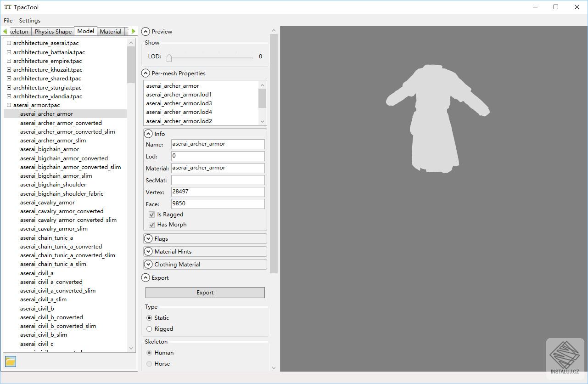
Task: Expand the Material Hints section
Action: (x=148, y=252)
